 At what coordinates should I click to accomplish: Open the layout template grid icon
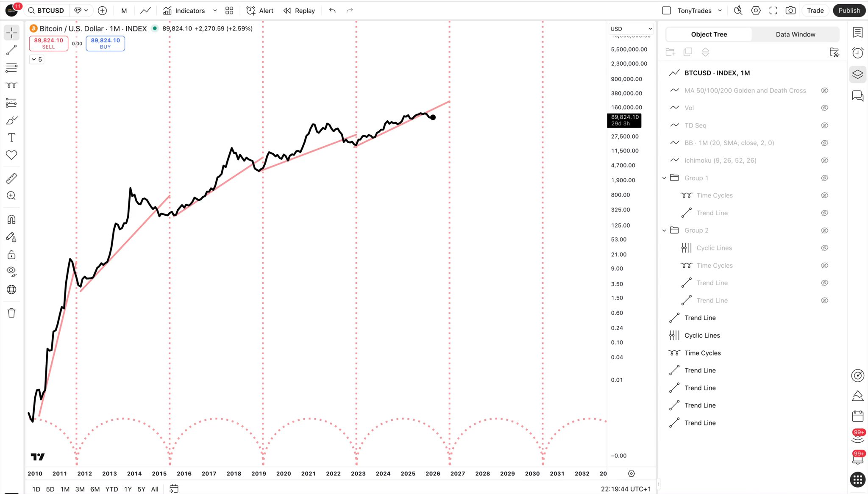229,11
